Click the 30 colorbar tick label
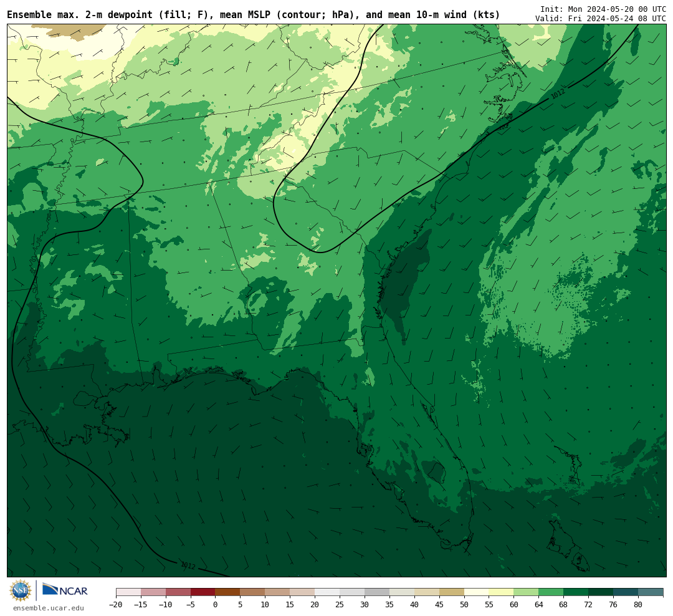Screen dimensions: 673x616 (365, 605)
